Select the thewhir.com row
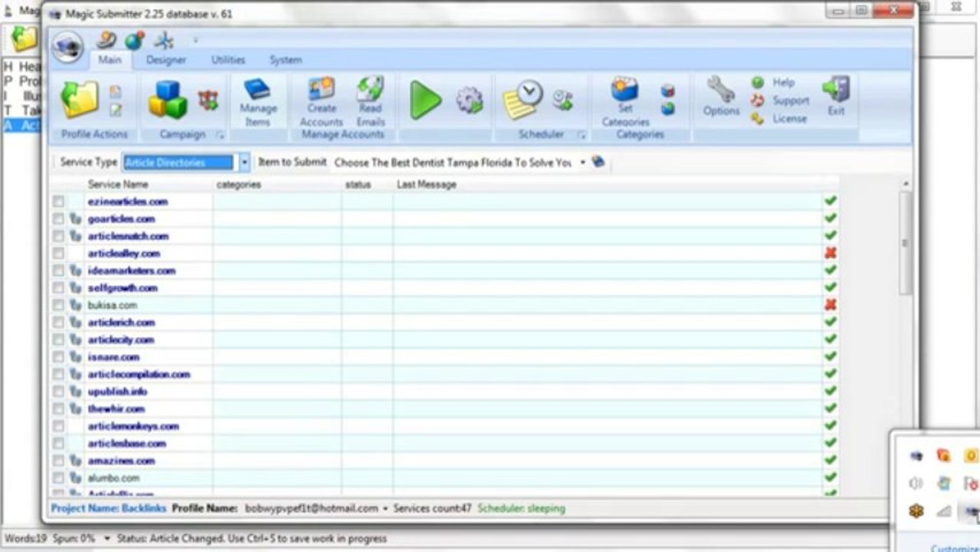 click(x=444, y=409)
